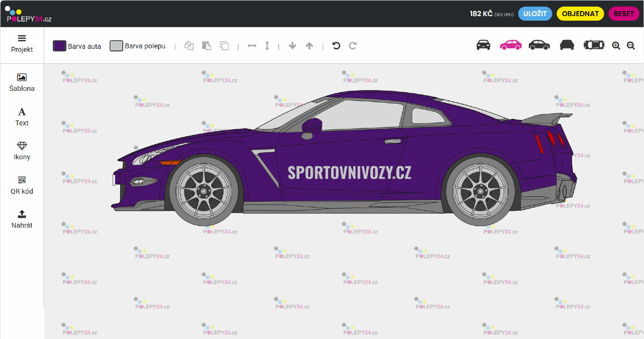Screen dimensions: 644x339
Task: Switch to the front car view
Action: (483, 45)
